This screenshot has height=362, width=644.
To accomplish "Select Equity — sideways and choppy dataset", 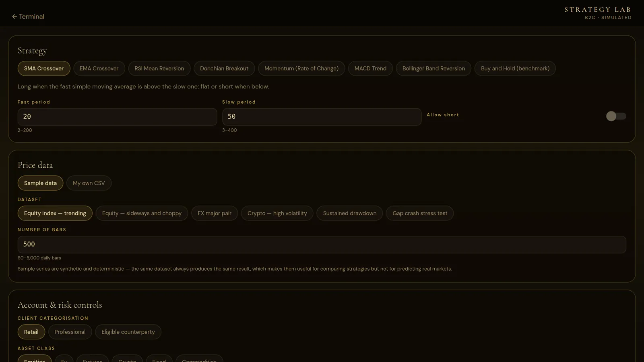I will 142,213.
